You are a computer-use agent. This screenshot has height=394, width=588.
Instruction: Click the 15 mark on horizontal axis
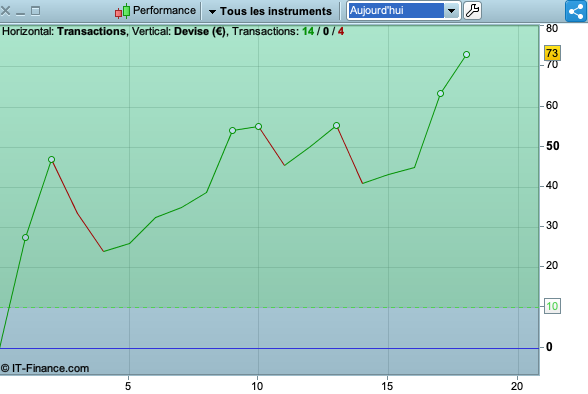coord(387,386)
